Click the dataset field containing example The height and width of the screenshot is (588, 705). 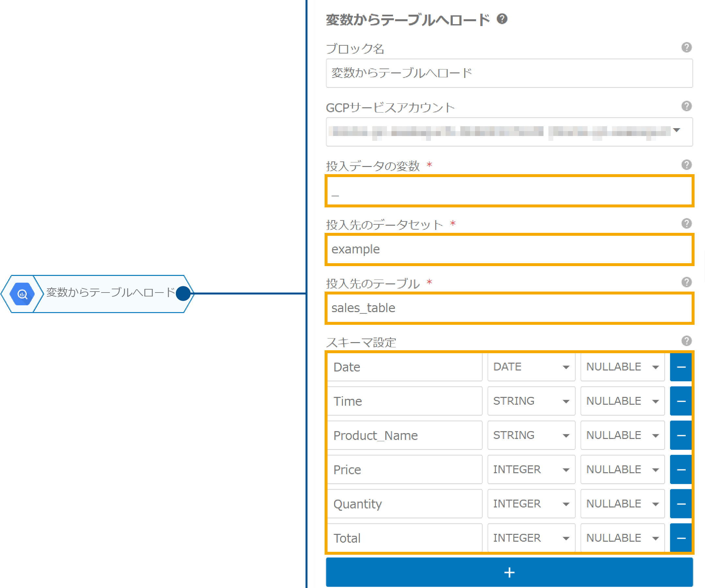509,249
